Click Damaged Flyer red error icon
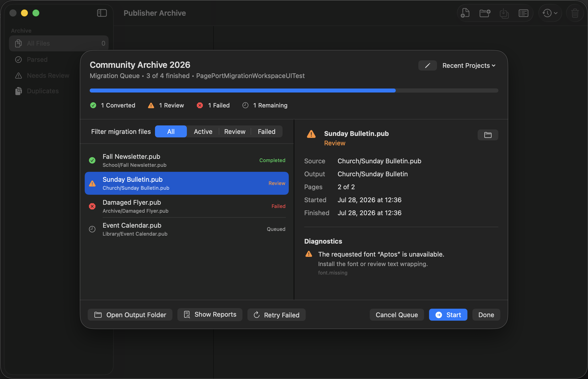588x379 pixels. (92, 206)
